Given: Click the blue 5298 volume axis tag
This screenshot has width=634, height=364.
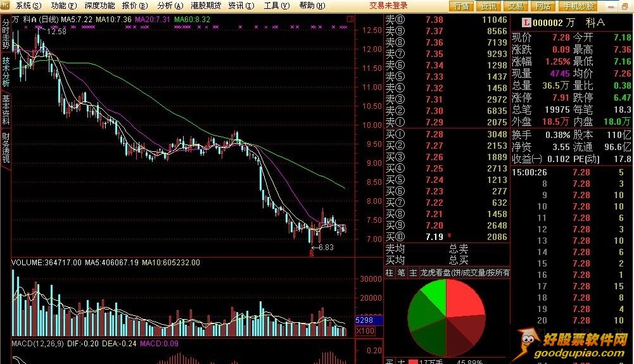Looking at the screenshot, I should [369, 320].
